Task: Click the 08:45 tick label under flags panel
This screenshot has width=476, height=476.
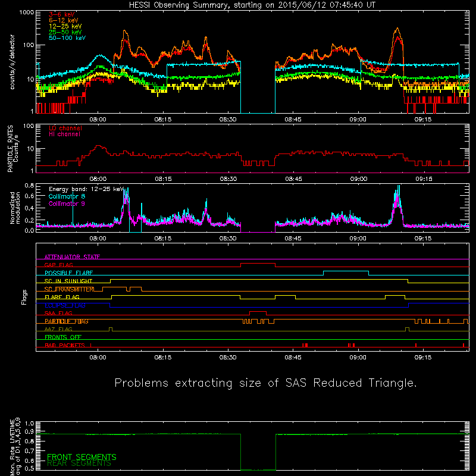Action: click(x=293, y=358)
